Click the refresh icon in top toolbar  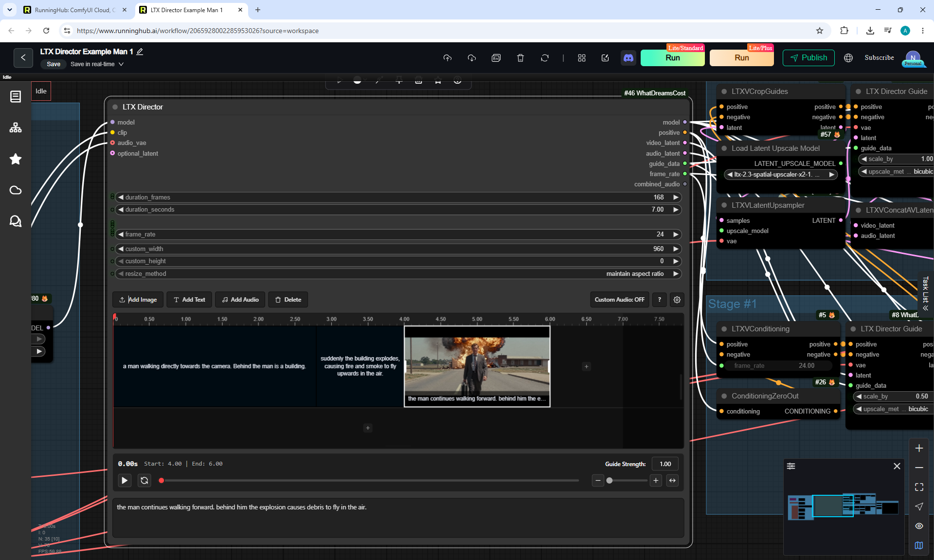(x=545, y=58)
